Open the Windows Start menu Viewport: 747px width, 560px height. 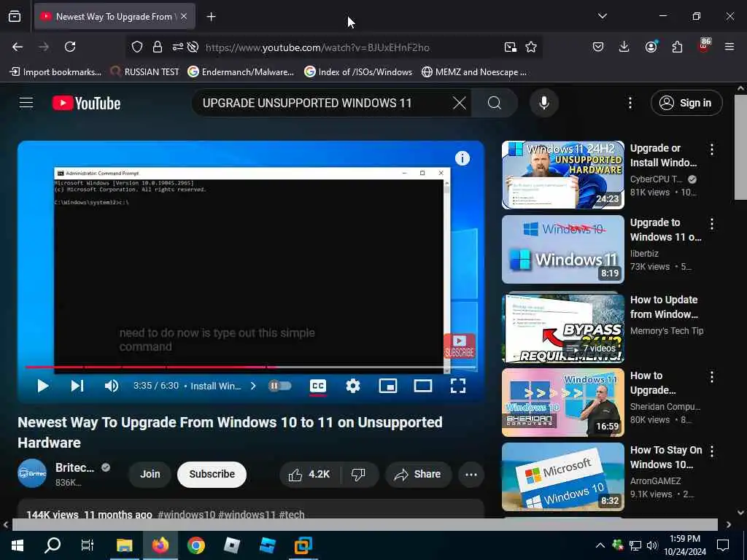coord(18,545)
